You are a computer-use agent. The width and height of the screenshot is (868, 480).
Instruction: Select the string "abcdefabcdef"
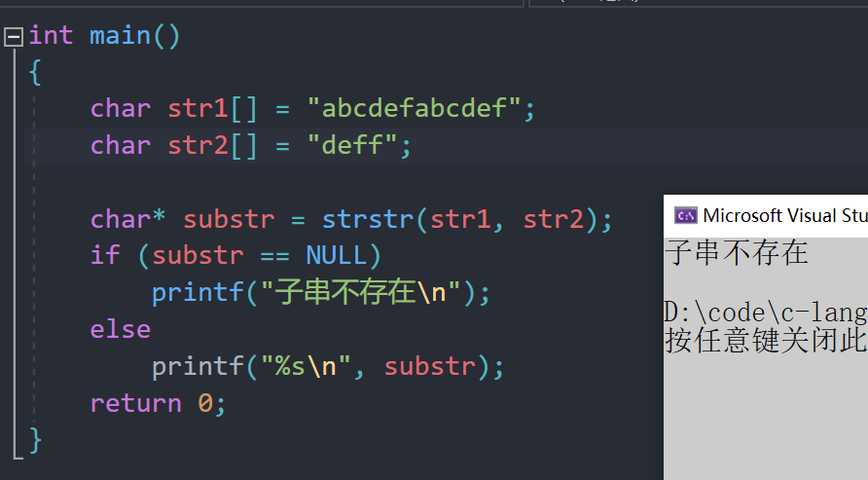pos(415,108)
